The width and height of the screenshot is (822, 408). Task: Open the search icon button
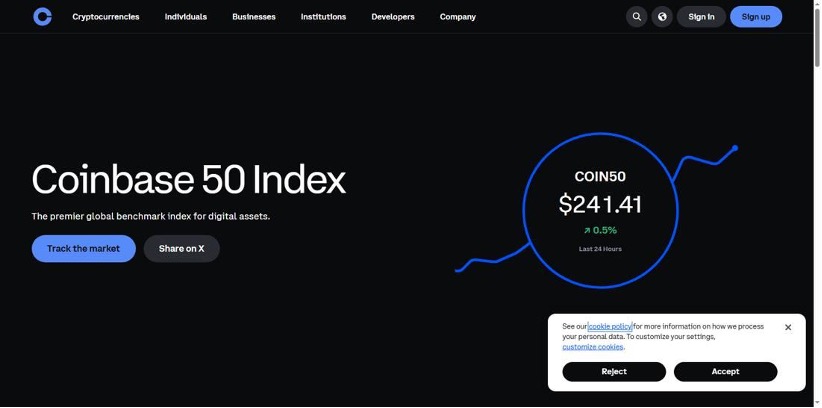636,17
